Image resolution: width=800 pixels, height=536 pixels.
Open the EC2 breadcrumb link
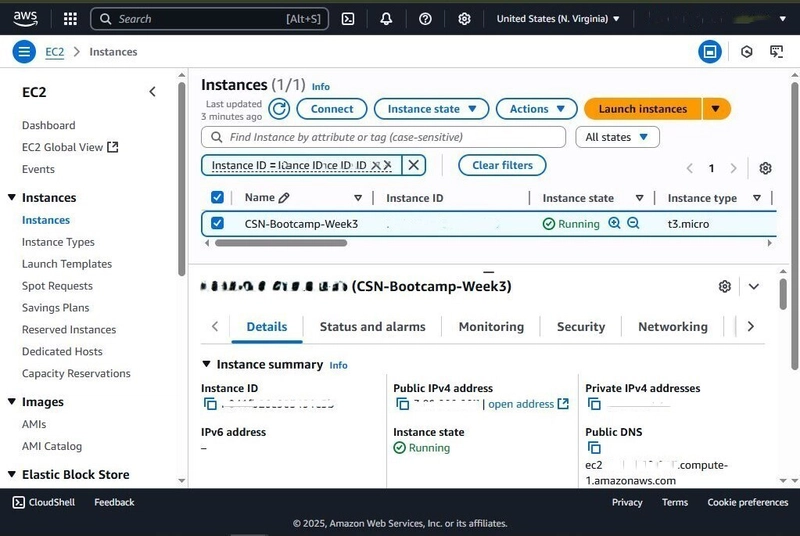(55, 52)
